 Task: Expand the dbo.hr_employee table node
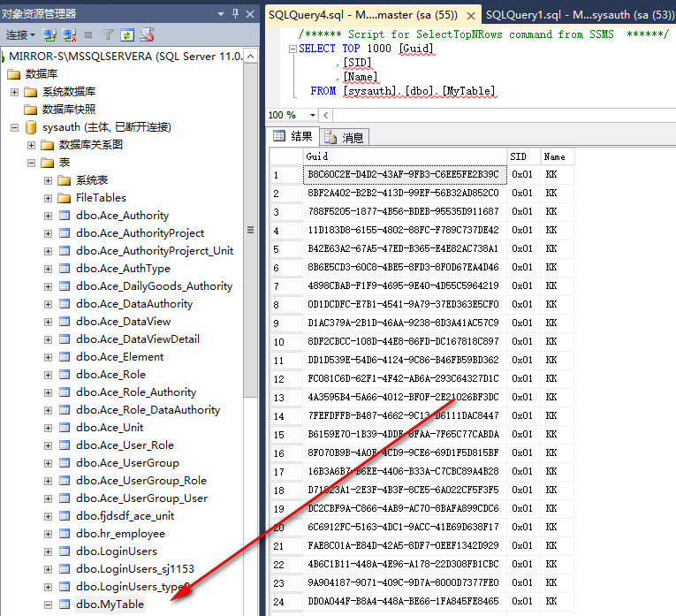tap(49, 534)
